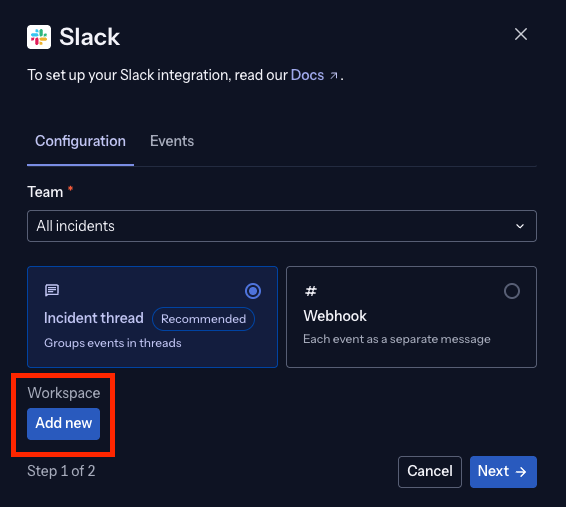Close the Slack integration dialog
This screenshot has height=507, width=566.
(x=521, y=34)
